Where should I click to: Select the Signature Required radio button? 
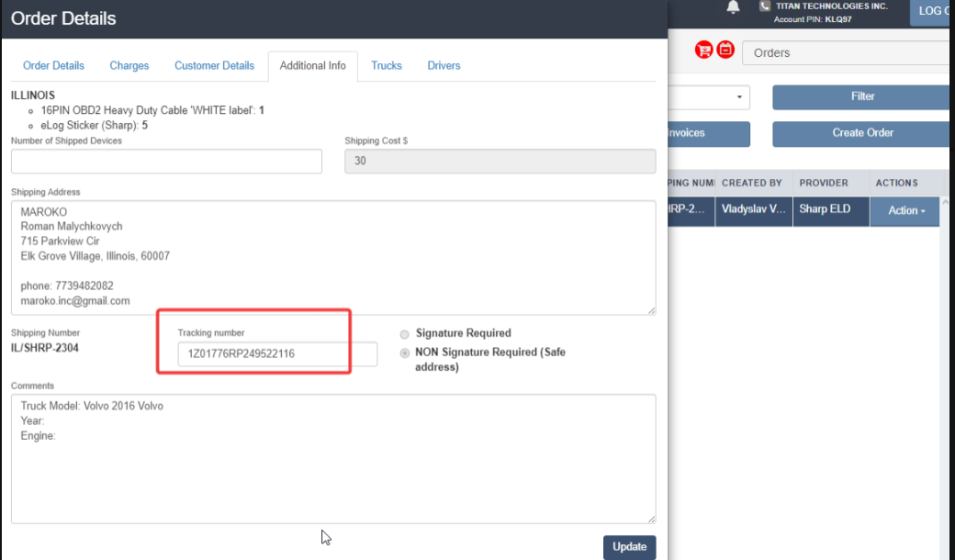coord(404,334)
